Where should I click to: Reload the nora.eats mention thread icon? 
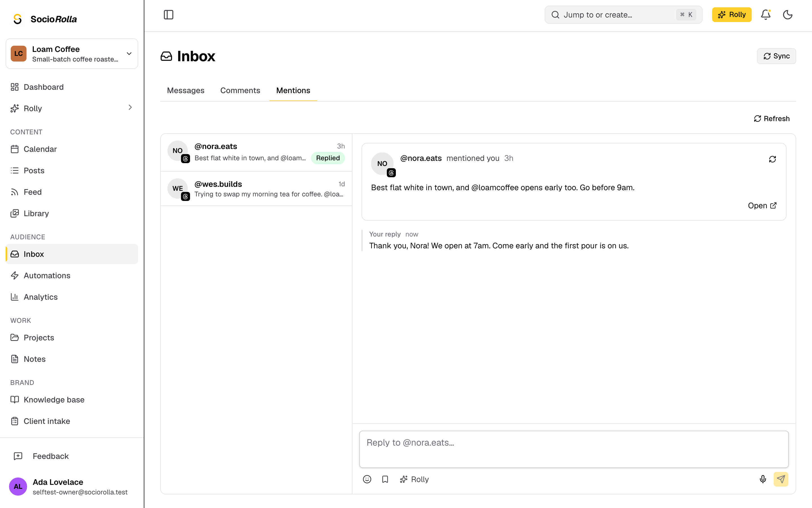coord(773,159)
